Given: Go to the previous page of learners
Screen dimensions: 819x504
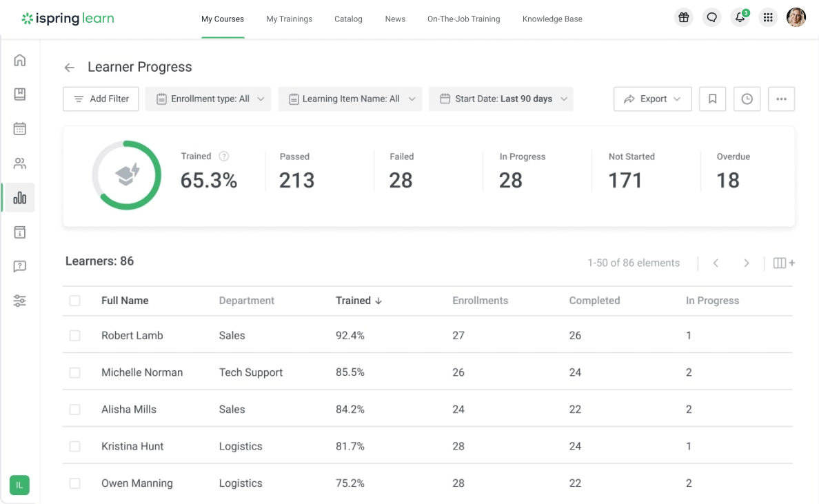Looking at the screenshot, I should point(716,263).
